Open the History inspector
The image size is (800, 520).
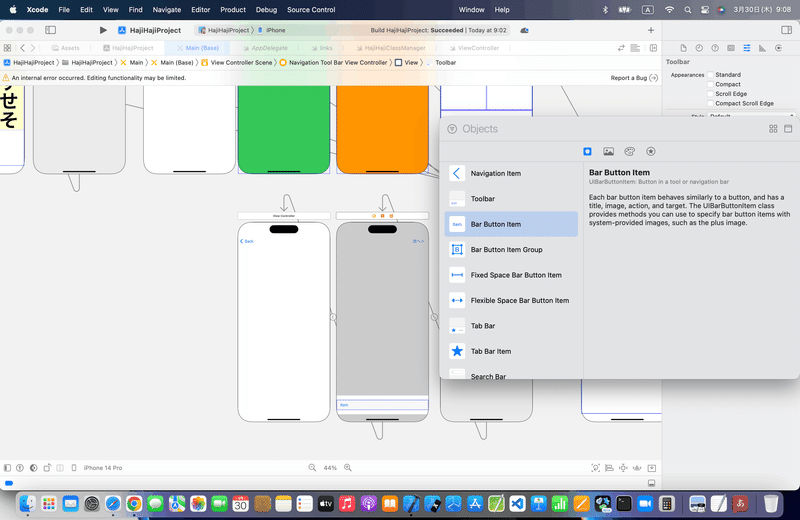click(699, 48)
